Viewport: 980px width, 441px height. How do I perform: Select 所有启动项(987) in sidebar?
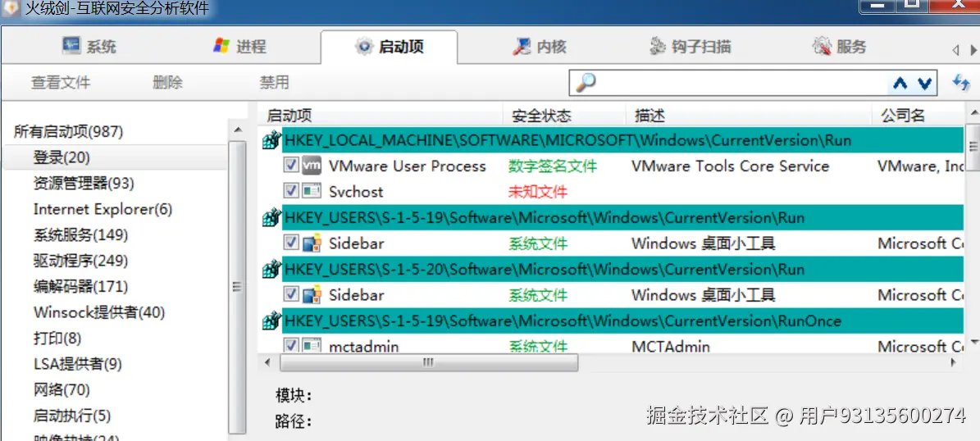pos(68,132)
